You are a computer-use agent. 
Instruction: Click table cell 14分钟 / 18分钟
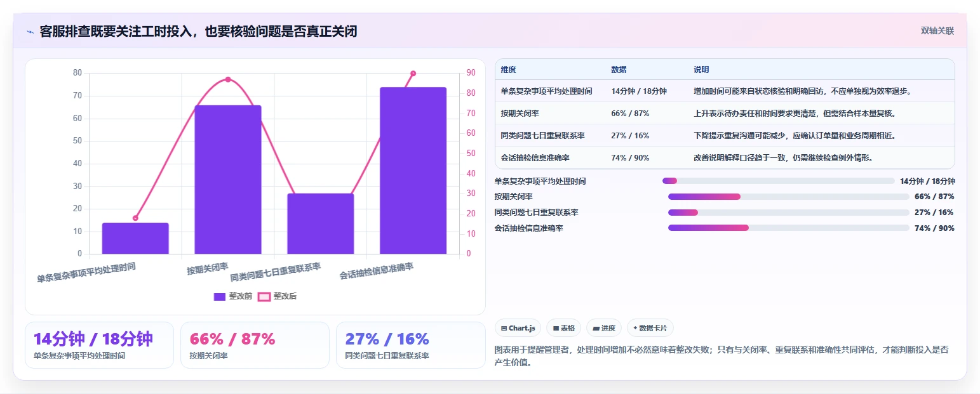click(639, 91)
